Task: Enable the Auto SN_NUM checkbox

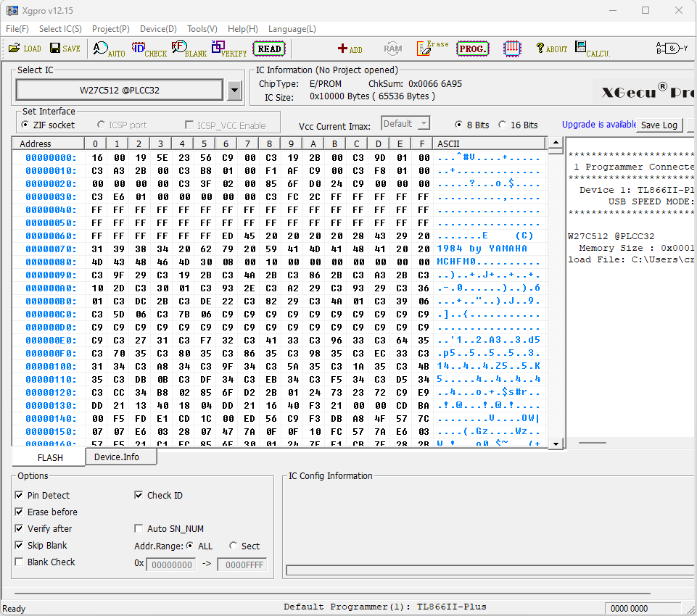Action: click(x=139, y=529)
